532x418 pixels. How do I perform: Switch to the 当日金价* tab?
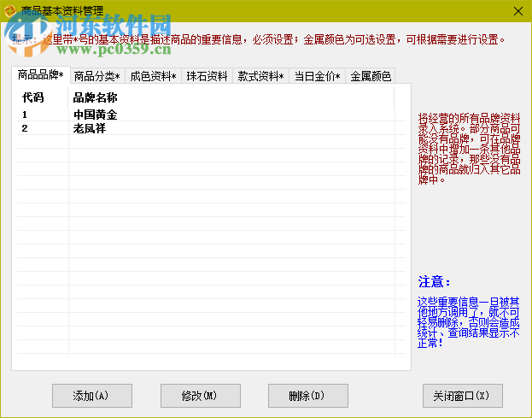point(317,76)
